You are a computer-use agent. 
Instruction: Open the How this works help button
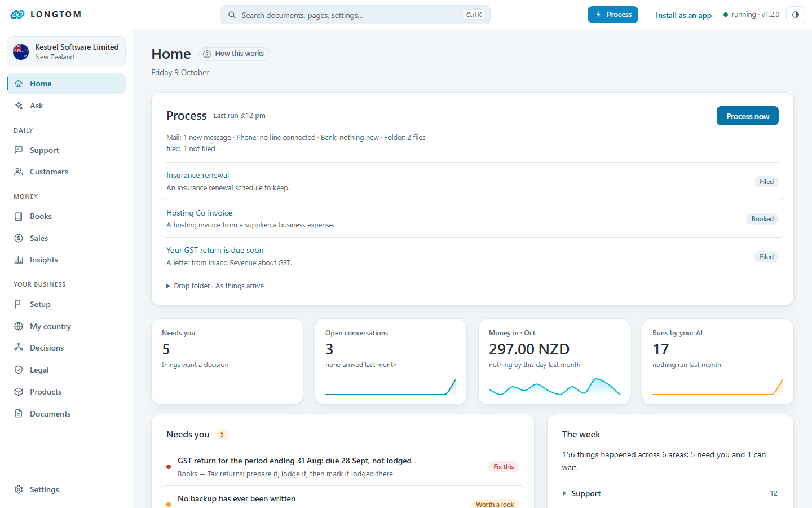[234, 54]
